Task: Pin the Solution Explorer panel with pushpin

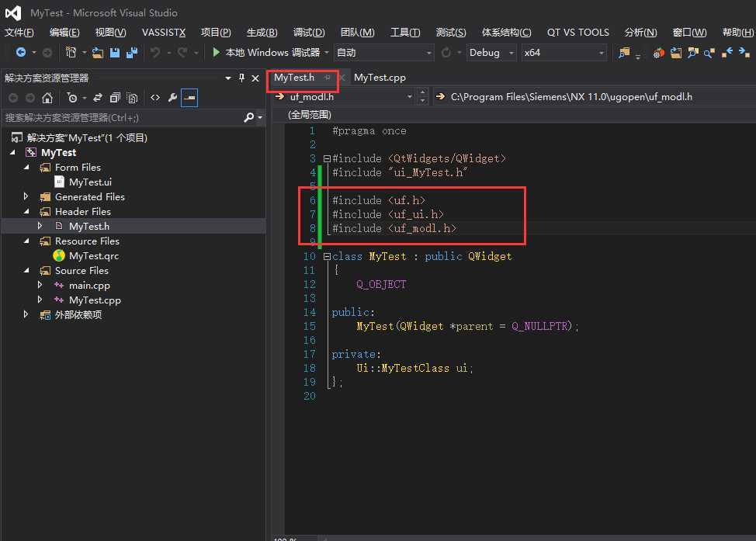Action: (241, 78)
